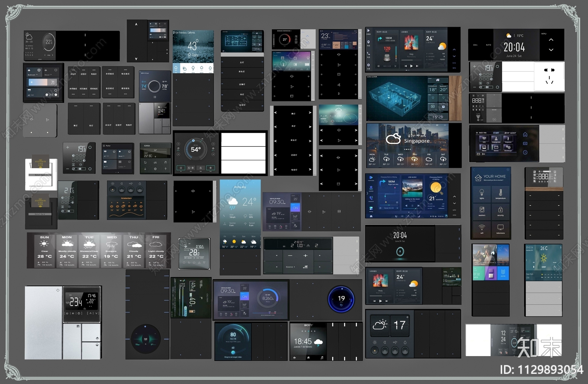Tap the Living Room 18° tile
The width and height of the screenshot is (588, 384).
click(433, 89)
